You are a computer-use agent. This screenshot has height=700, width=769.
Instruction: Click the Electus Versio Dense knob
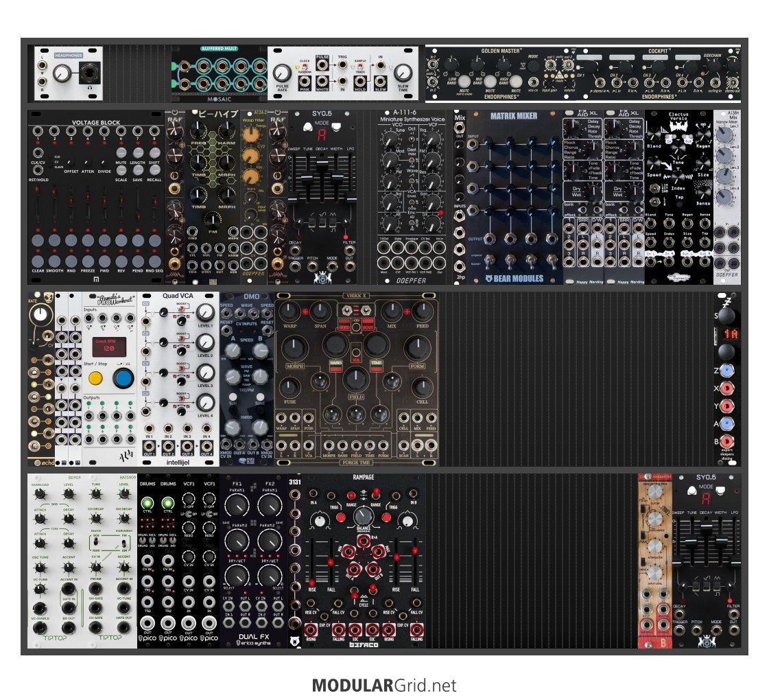[703, 191]
